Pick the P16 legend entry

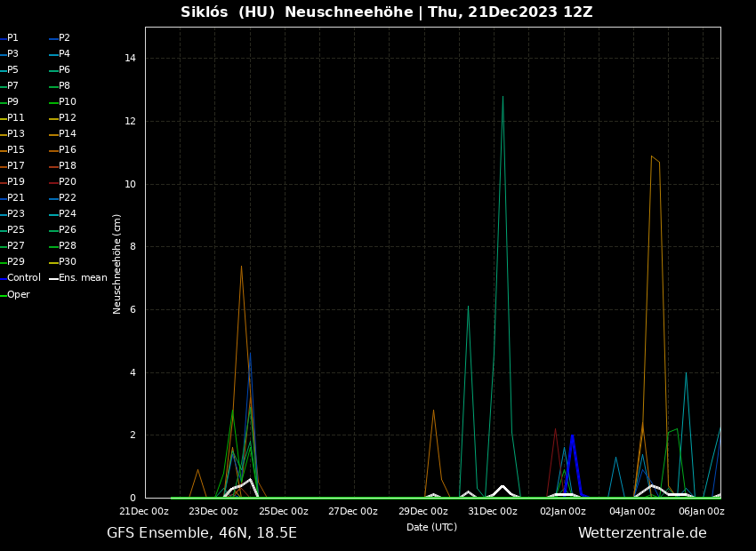tap(68, 150)
